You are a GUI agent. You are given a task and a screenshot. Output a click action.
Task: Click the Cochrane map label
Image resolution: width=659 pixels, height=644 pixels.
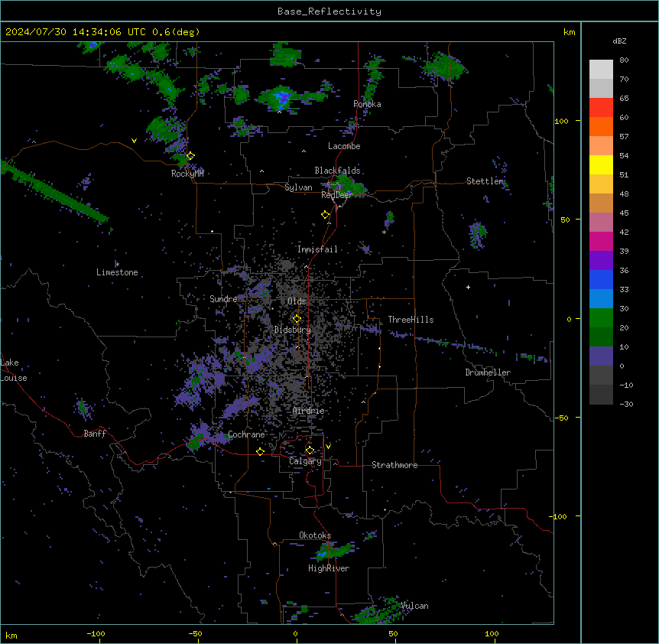[x=246, y=434]
